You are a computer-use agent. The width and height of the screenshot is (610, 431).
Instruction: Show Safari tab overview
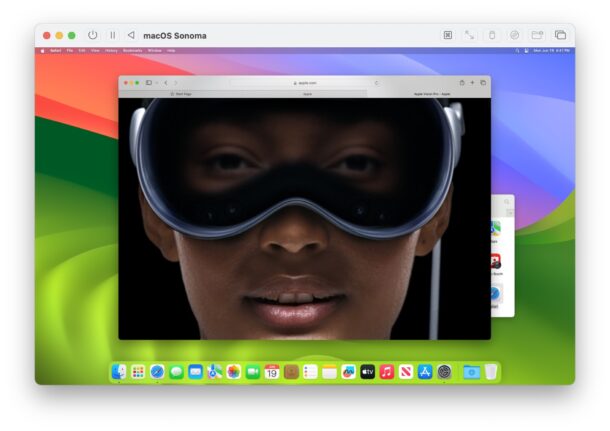pyautogui.click(x=483, y=82)
